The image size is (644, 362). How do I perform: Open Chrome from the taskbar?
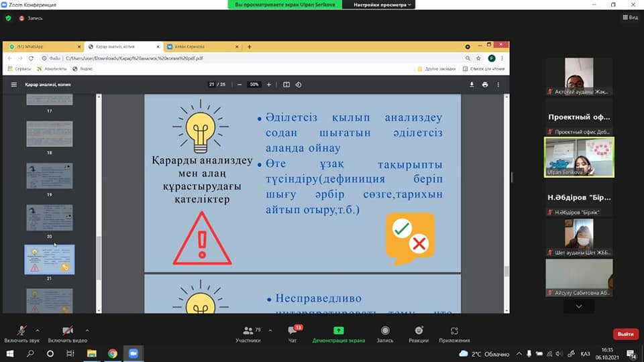tap(113, 353)
